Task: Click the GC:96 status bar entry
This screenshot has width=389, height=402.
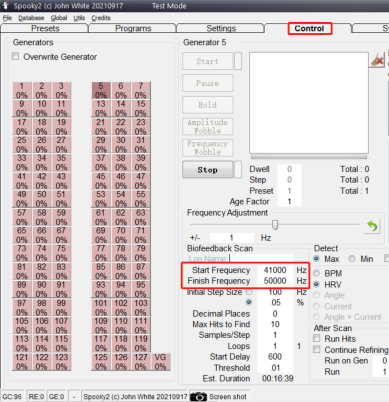Action: pyautogui.click(x=12, y=397)
